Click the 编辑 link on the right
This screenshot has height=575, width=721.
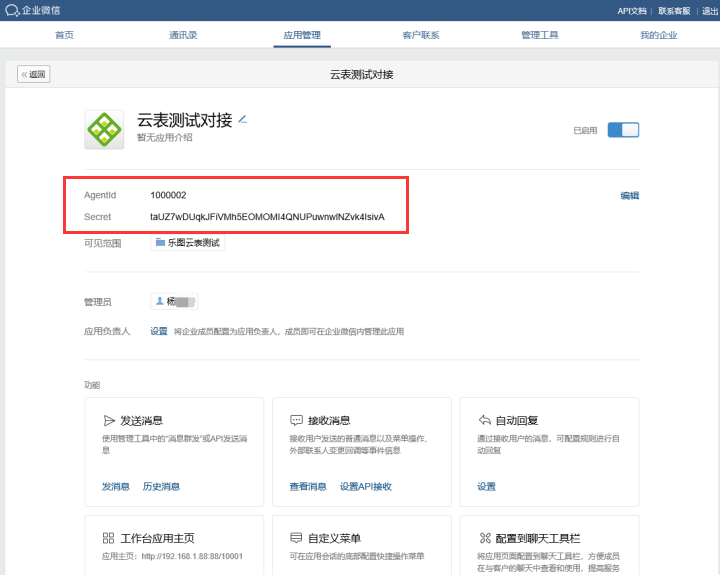coord(629,196)
